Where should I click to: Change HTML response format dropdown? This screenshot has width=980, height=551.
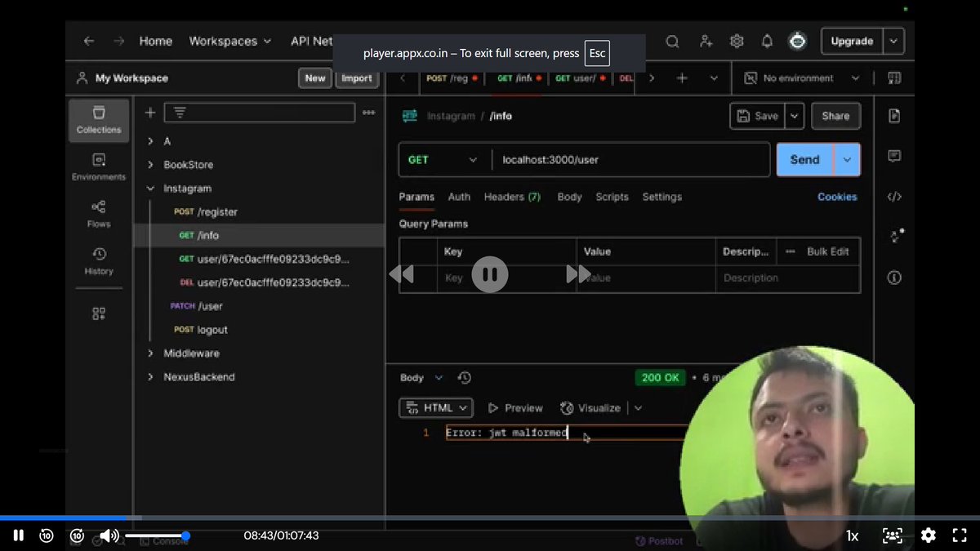point(435,407)
